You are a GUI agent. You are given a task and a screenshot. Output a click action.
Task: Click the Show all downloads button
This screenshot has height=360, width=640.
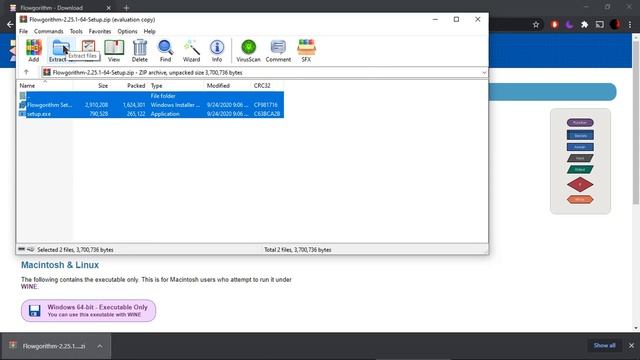tap(604, 346)
